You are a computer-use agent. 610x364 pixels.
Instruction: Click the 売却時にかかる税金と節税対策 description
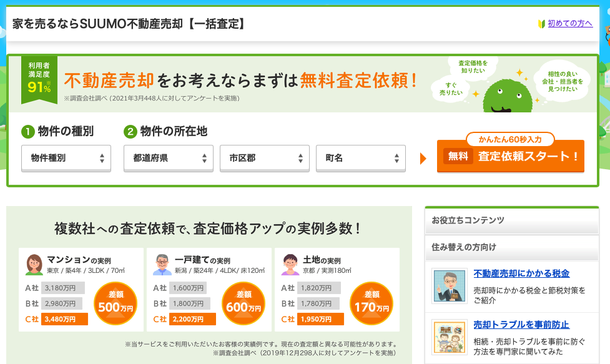pos(529,295)
